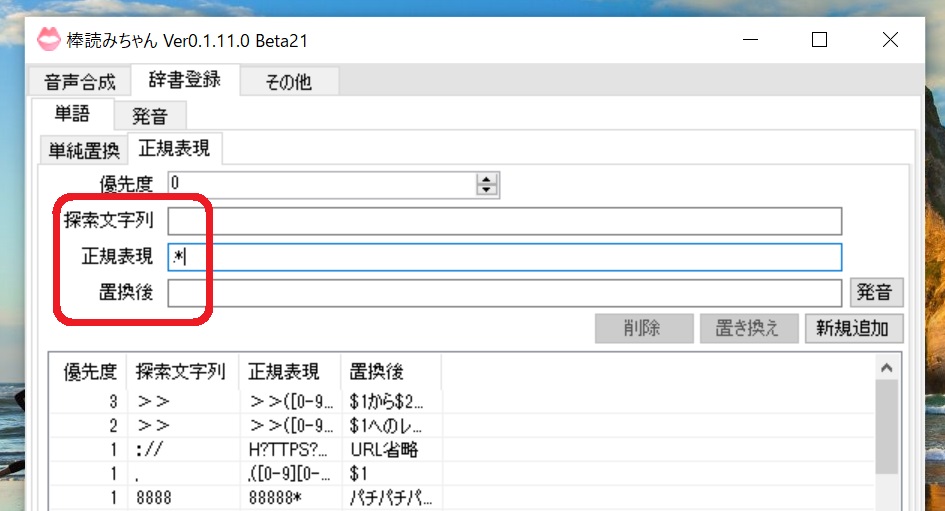Click the 置き換え button
The image size is (945, 511).
click(x=749, y=328)
